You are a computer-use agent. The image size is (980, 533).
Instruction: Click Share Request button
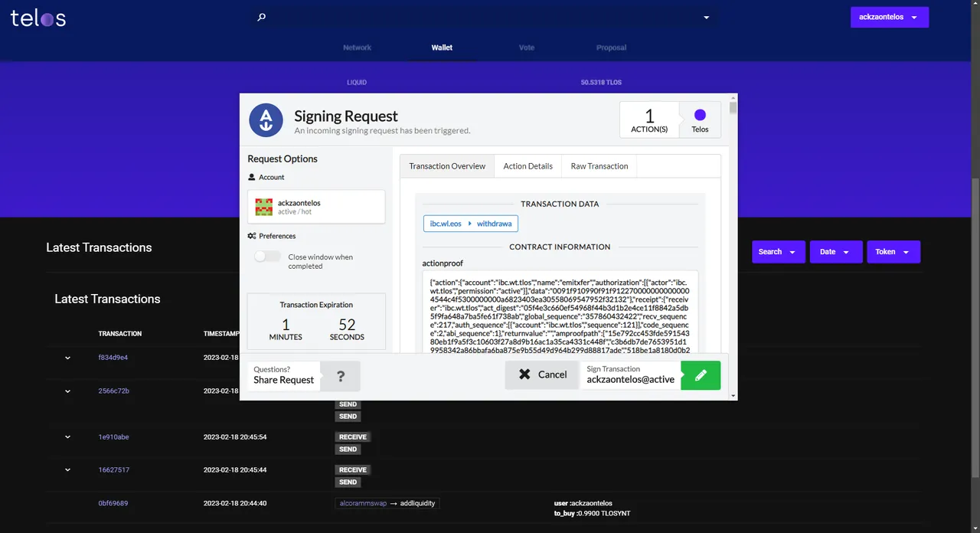(284, 375)
